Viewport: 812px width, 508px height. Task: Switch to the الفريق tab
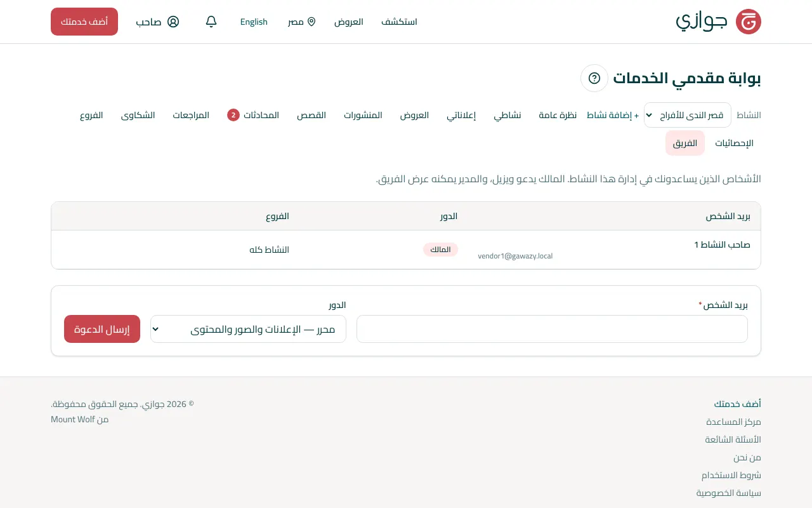tap(685, 143)
